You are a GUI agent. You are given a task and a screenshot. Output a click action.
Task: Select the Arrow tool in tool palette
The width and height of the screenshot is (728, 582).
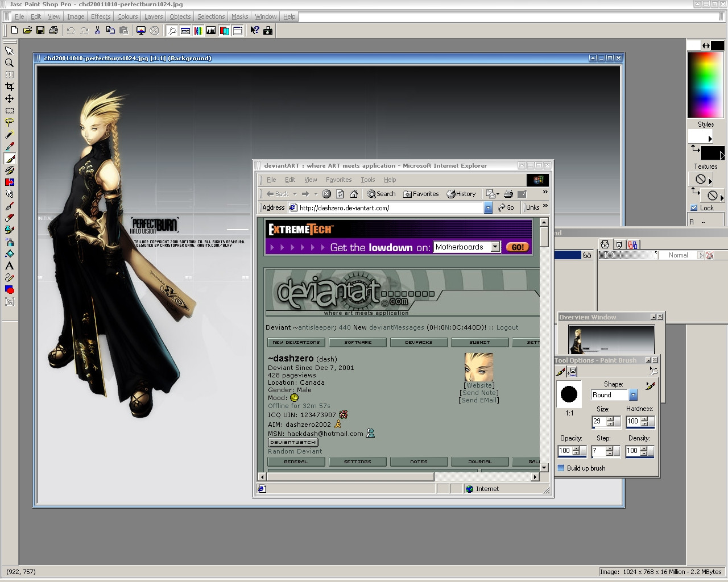(10, 51)
